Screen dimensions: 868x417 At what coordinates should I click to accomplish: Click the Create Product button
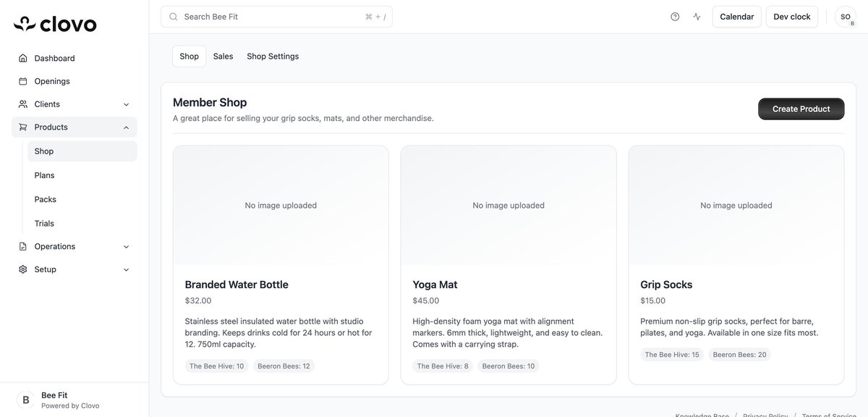click(801, 108)
